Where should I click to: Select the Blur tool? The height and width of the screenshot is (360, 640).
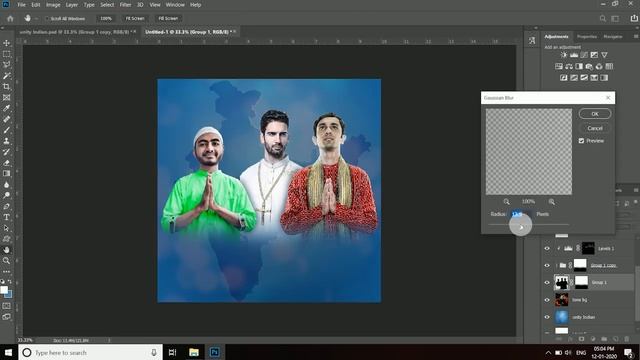pyautogui.click(x=7, y=184)
